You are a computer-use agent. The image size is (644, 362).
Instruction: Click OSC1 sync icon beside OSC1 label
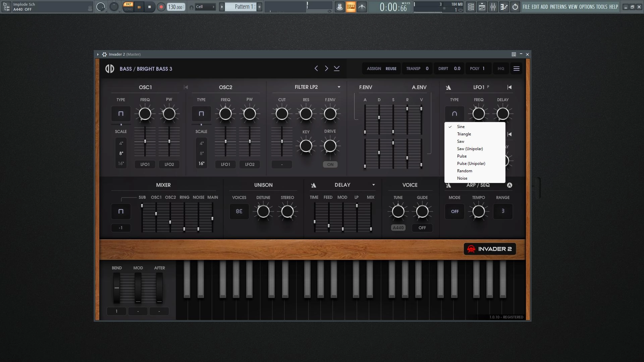(x=186, y=87)
